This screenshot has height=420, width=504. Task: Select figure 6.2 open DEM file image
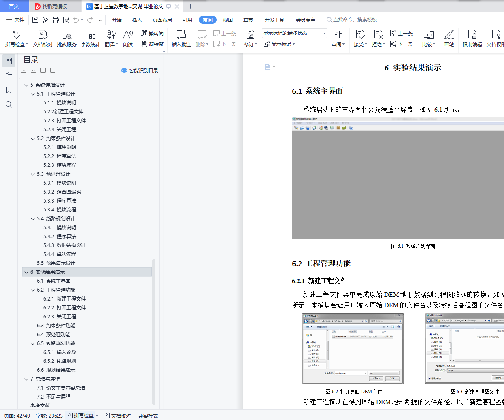[353, 349]
